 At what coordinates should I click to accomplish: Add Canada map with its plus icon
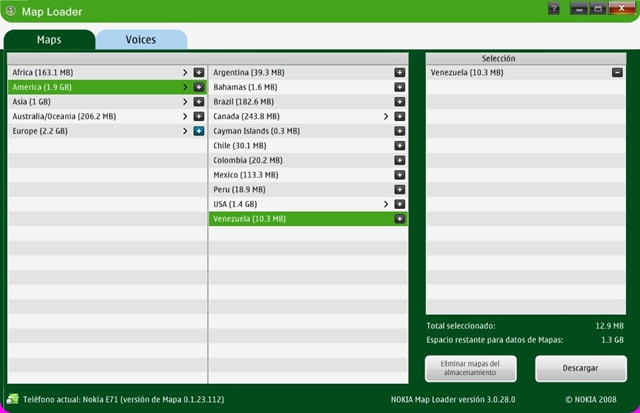[x=400, y=117]
